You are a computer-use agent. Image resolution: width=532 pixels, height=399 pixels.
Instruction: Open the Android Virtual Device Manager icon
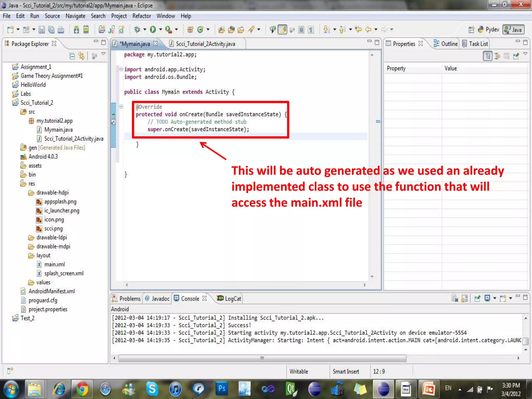pos(86,30)
